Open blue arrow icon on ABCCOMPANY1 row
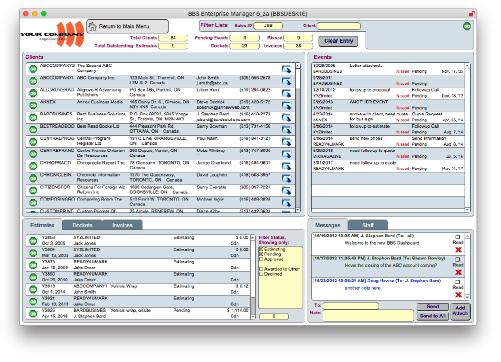Screen dimensions: 501x362 point(286,81)
